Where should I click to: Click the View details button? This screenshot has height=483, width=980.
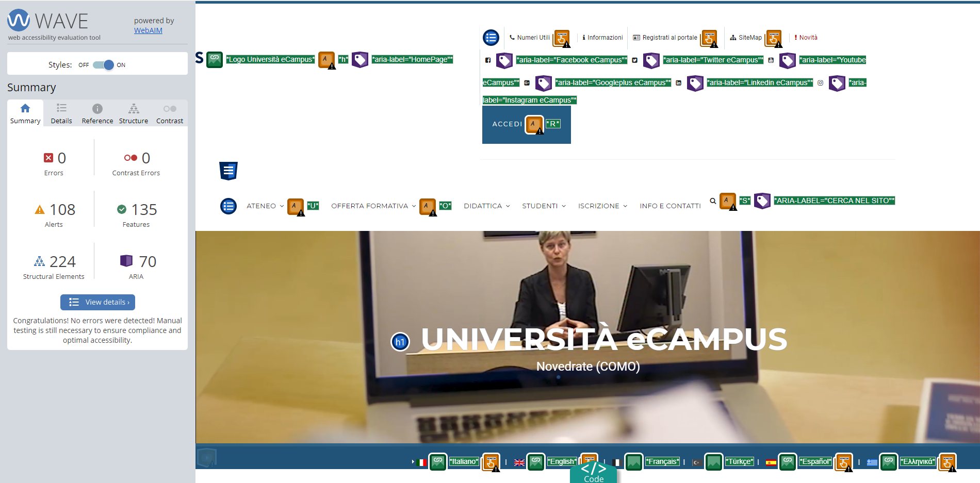coord(97,302)
